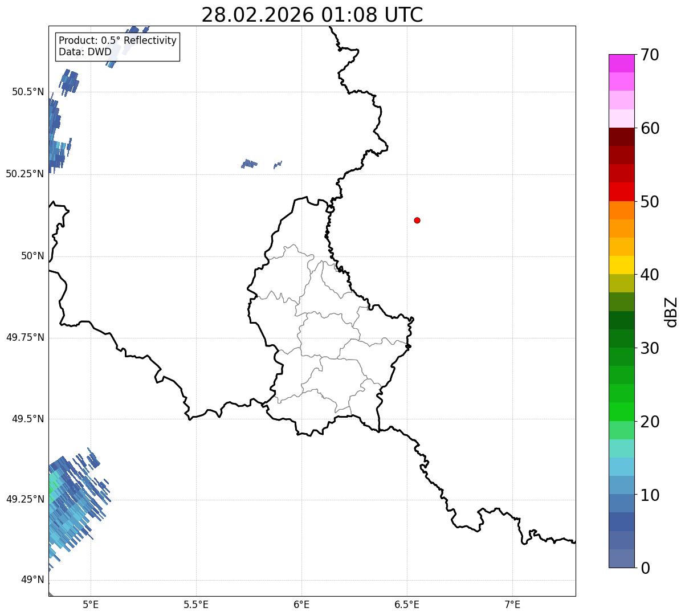Pick the dark maroon swatch below 60
This screenshot has width=685, height=616.
[x=621, y=137]
